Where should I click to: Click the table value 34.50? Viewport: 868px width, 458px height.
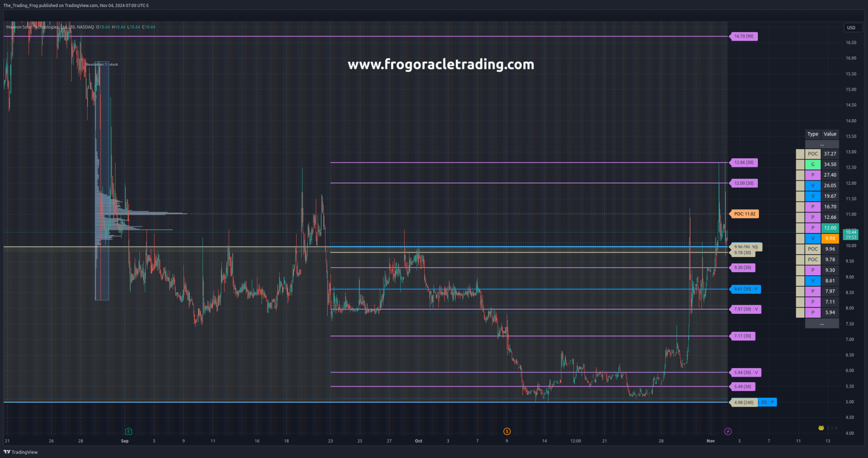coord(830,164)
